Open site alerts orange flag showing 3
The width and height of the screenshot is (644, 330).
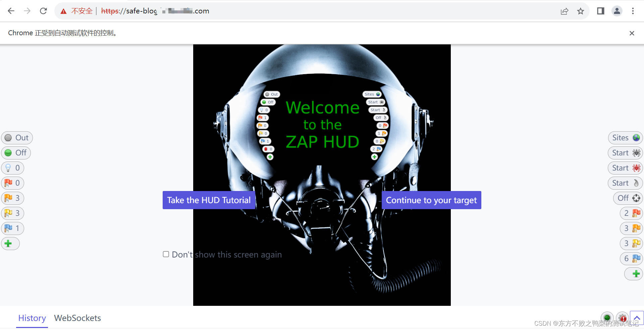point(631,228)
